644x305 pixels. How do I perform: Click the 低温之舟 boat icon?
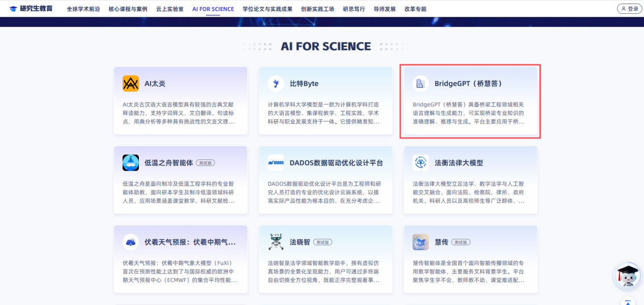pos(131,163)
